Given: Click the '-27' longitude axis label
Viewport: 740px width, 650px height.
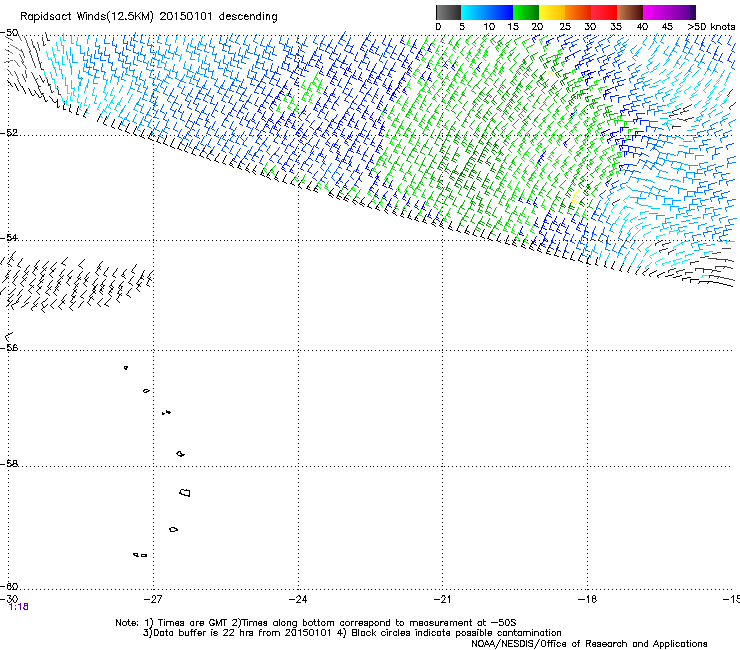Looking at the screenshot, I should 153,599.
